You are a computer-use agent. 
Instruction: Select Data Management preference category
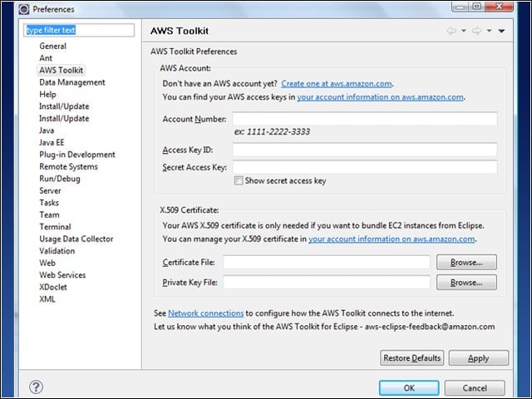(72, 82)
